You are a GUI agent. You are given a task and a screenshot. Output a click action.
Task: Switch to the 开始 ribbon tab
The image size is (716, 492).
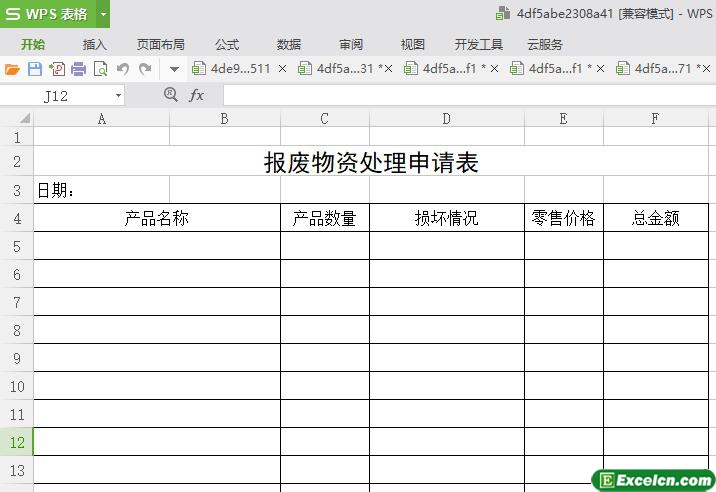click(x=33, y=44)
